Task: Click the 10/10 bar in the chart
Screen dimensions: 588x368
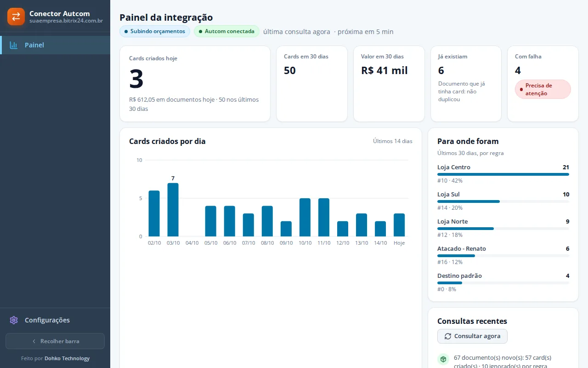Action: 305,217
